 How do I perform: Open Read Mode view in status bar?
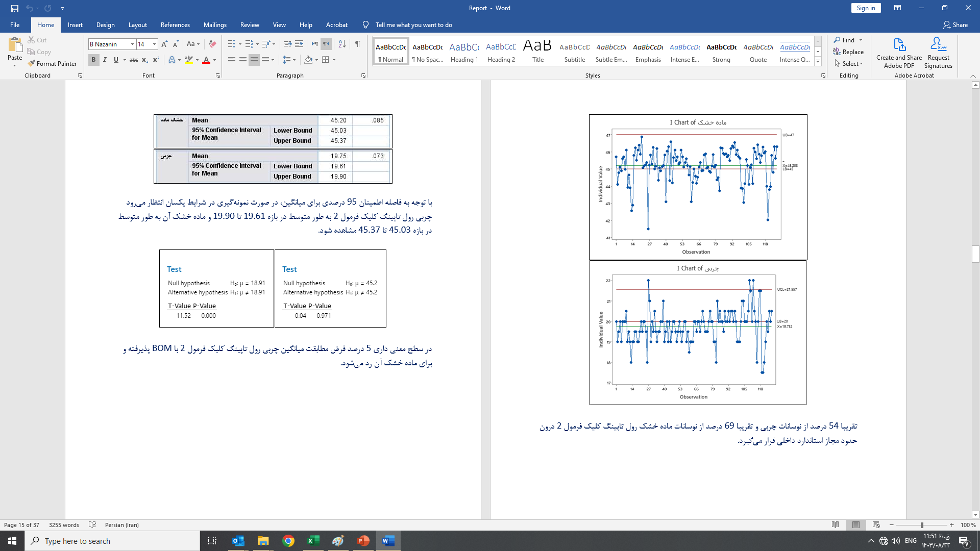pos(836,525)
